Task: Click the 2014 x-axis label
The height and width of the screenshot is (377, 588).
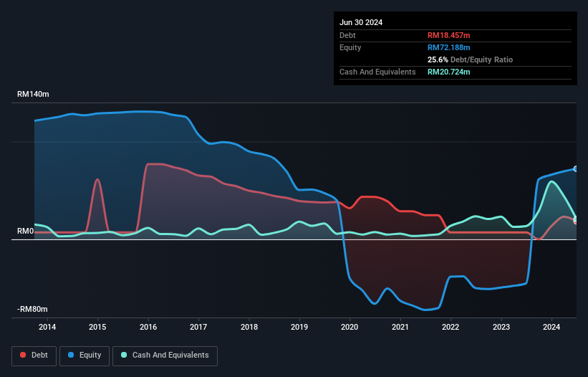Action: pyautogui.click(x=47, y=327)
